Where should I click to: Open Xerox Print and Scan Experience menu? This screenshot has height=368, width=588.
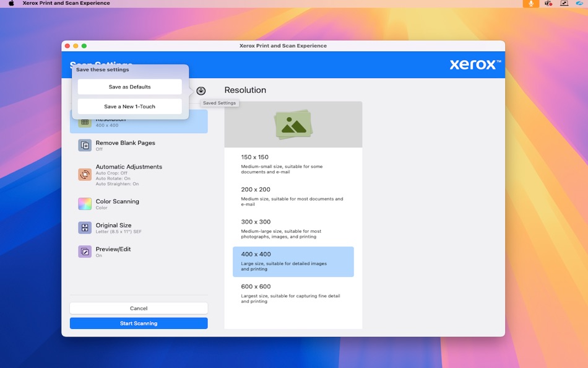(66, 3)
